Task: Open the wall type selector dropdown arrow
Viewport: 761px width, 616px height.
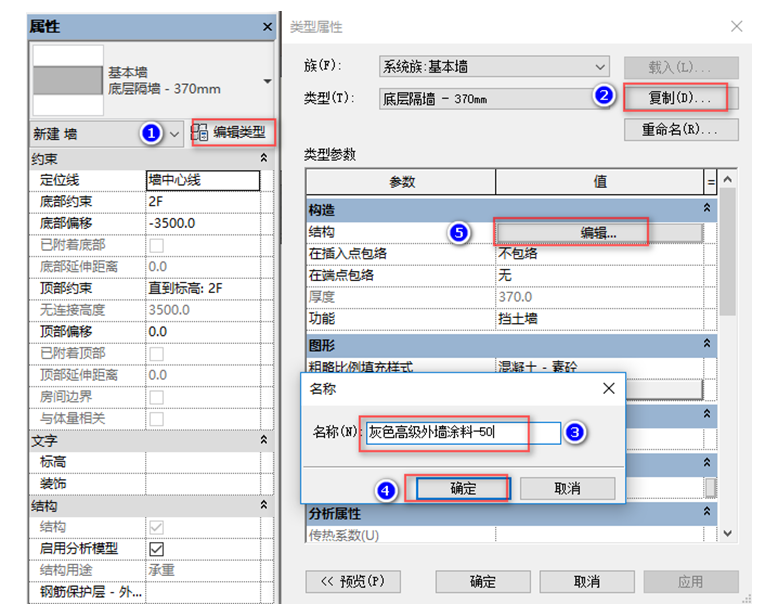Action: pos(267,81)
